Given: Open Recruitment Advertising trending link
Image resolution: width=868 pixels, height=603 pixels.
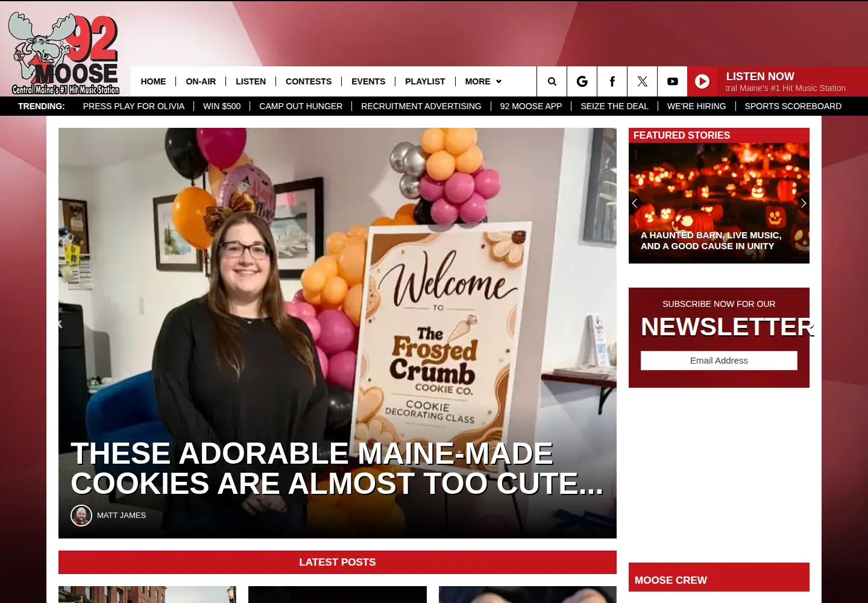Looking at the screenshot, I should [421, 106].
